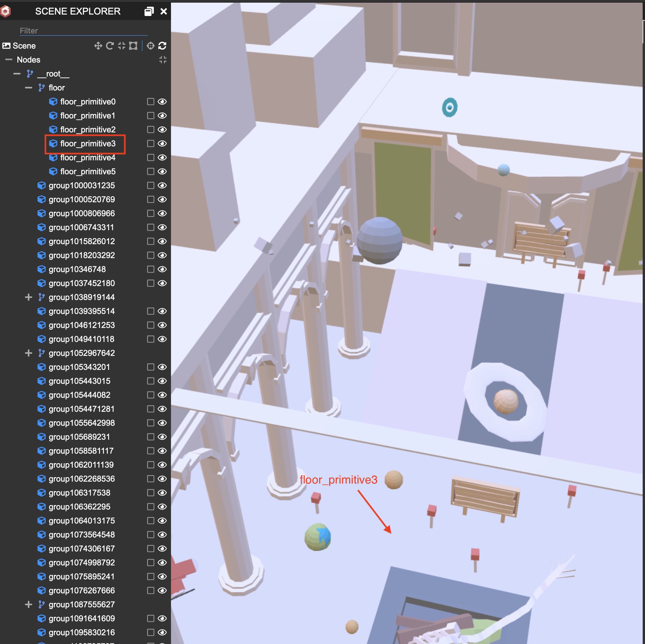This screenshot has width=645, height=644.
Task: Collapse all Nodes with shrink icon
Action: [163, 60]
